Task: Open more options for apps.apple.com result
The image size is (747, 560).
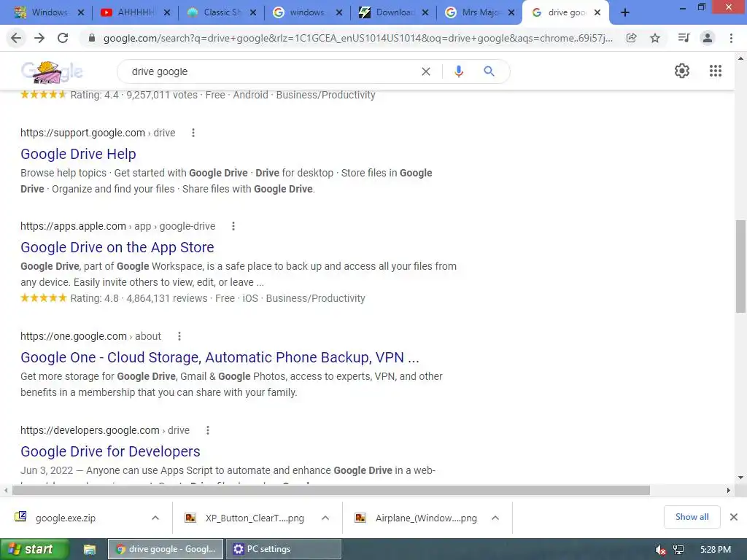Action: [x=233, y=226]
